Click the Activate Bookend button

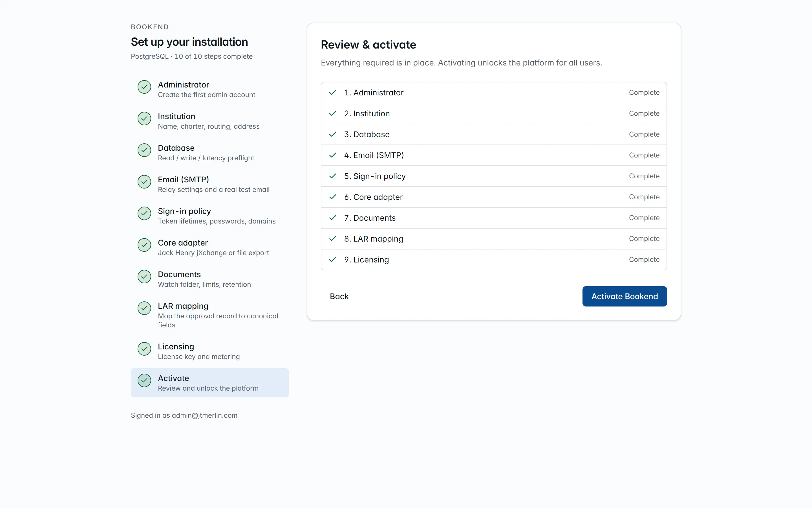[x=625, y=296]
